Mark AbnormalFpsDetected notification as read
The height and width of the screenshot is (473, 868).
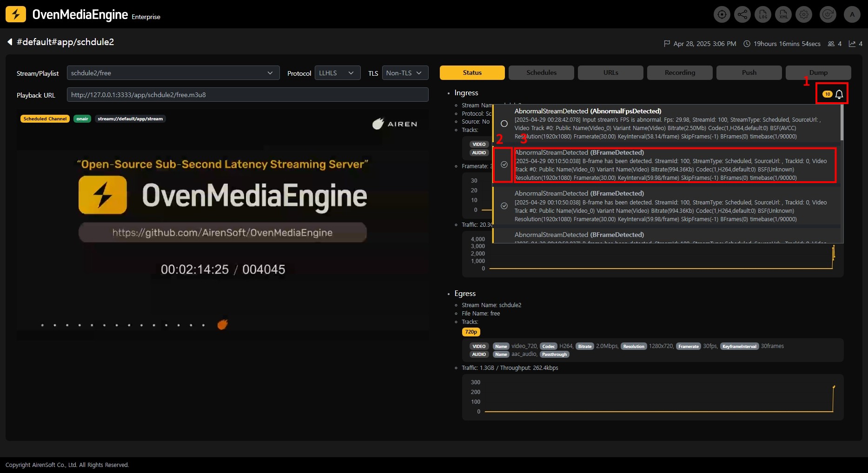tap(504, 124)
